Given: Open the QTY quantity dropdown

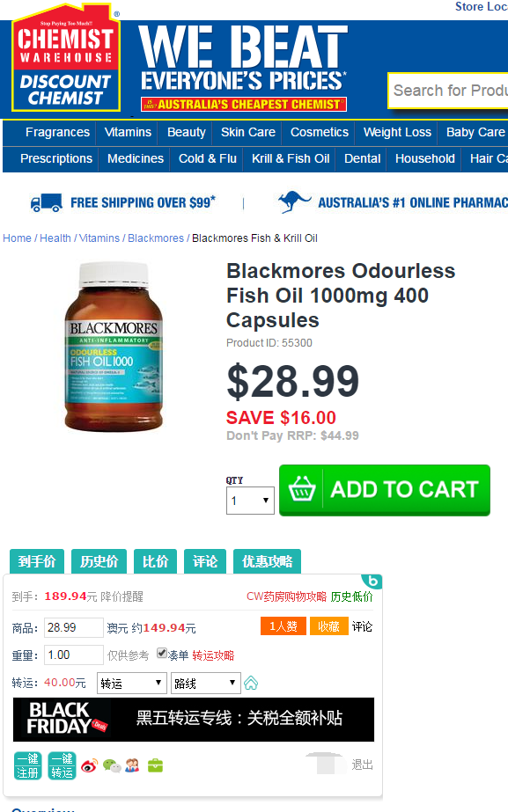Looking at the screenshot, I should tap(250, 501).
